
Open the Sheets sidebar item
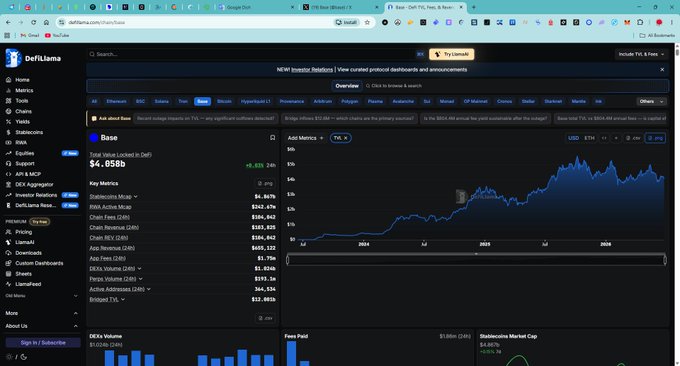pos(19,274)
